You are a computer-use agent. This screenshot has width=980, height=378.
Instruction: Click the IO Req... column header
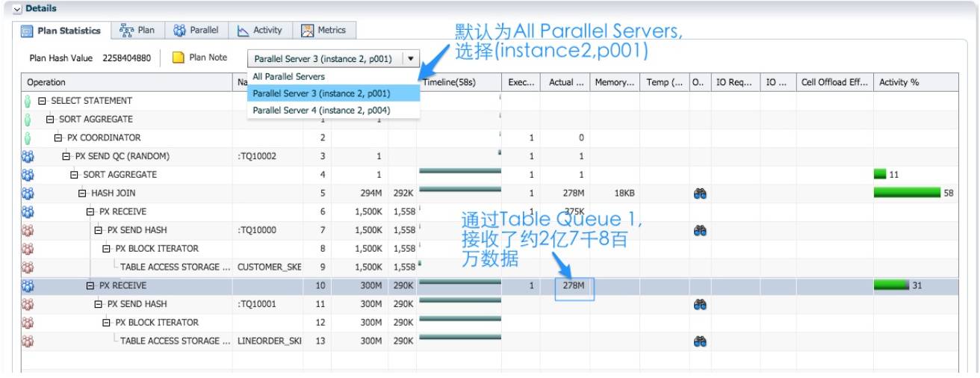pos(735,82)
